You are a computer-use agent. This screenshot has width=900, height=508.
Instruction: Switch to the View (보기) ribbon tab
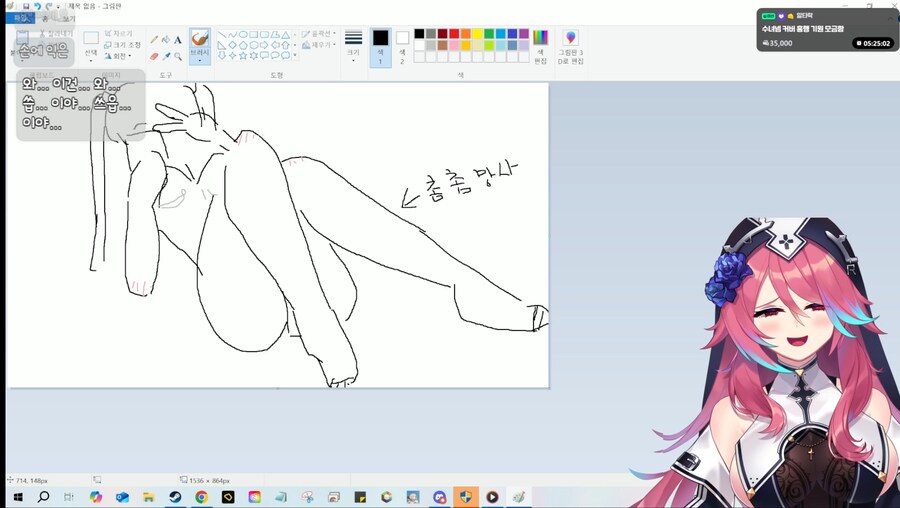(x=69, y=18)
